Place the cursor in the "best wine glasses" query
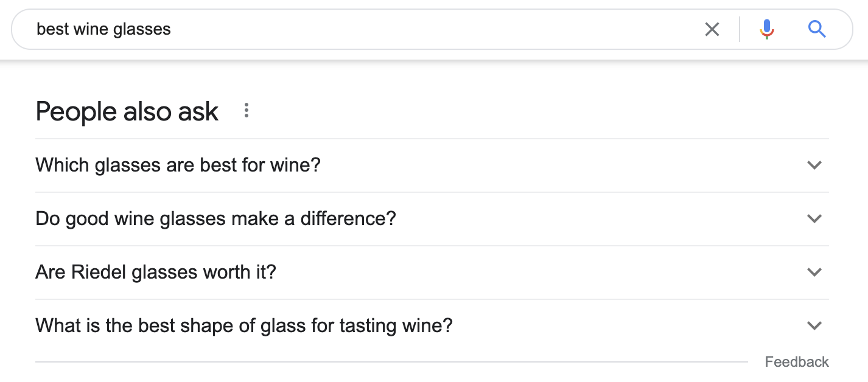Viewport: 868px width, 382px height. [x=103, y=29]
